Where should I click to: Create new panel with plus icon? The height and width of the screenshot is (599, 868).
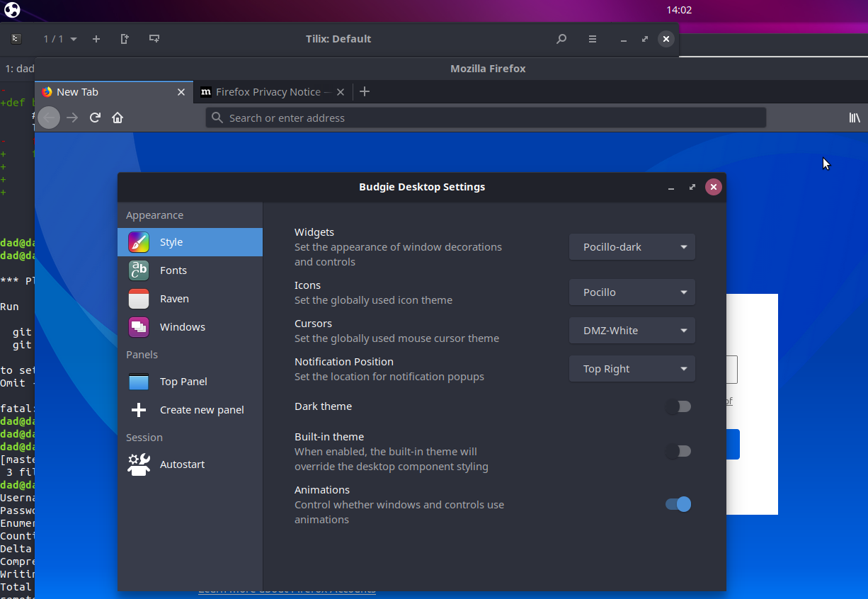(190, 410)
